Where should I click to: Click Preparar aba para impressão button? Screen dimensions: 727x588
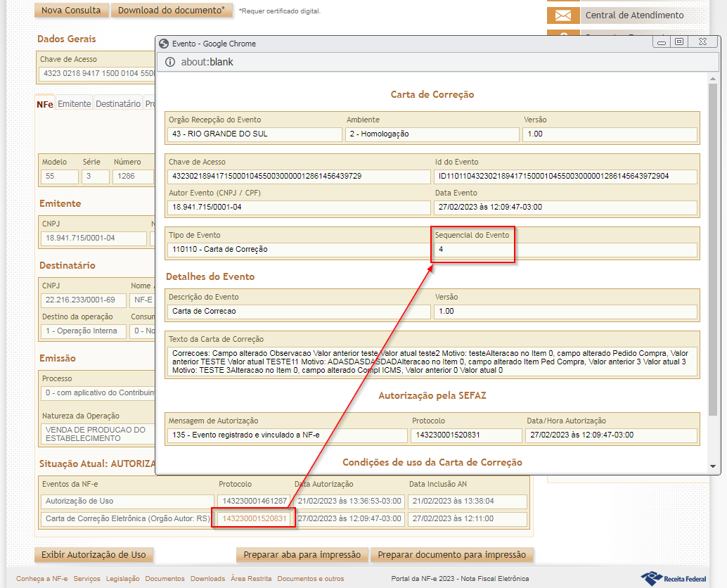coord(302,555)
